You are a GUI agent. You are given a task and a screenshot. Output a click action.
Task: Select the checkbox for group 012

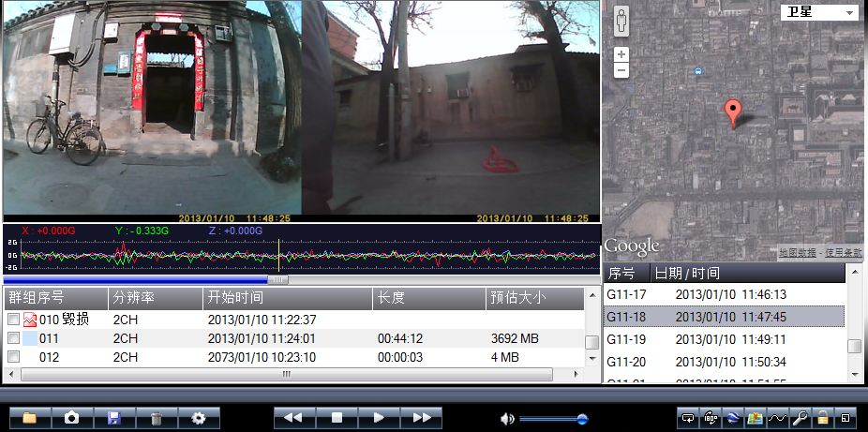pyautogui.click(x=13, y=357)
